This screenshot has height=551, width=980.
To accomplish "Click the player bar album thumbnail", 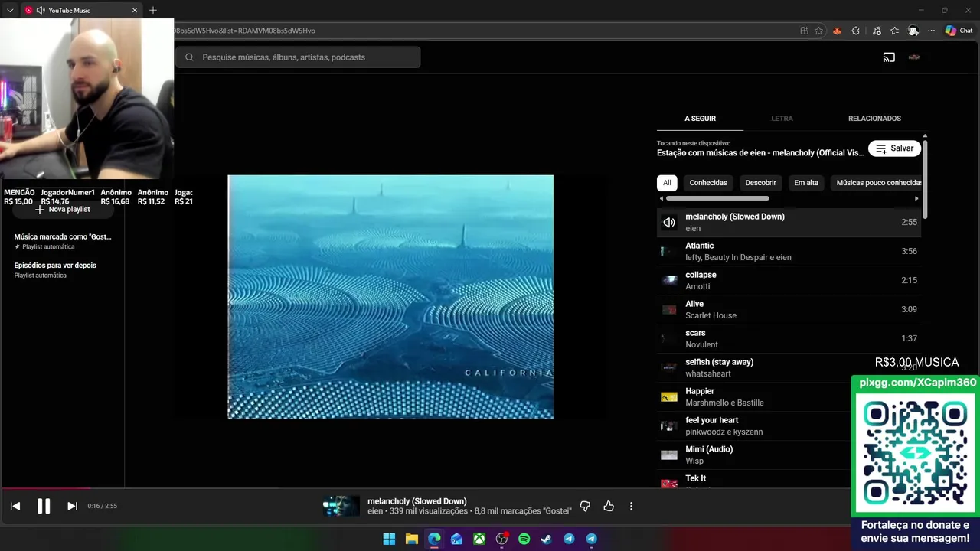I will click(x=341, y=506).
